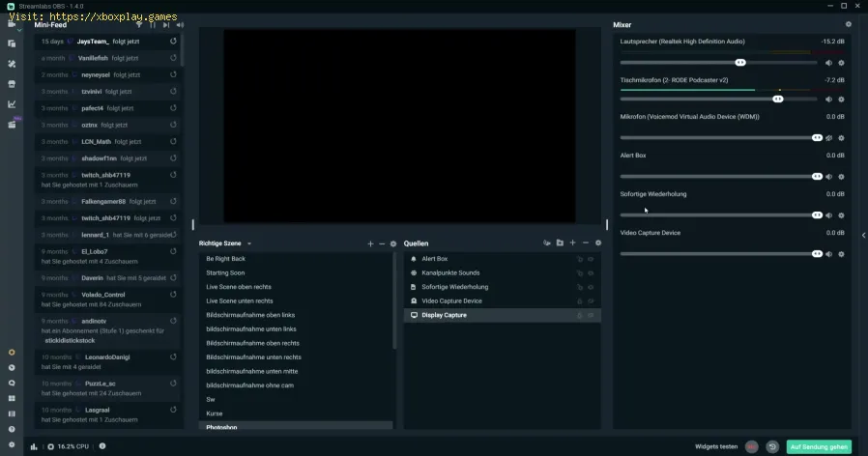Open the layout grid icon in sidebar
868x456 pixels.
click(x=12, y=398)
